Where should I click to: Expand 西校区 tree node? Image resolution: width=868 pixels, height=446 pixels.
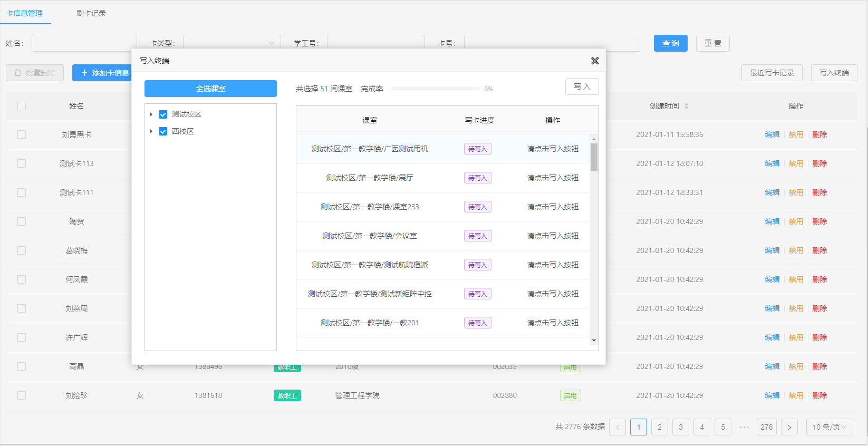tap(151, 132)
